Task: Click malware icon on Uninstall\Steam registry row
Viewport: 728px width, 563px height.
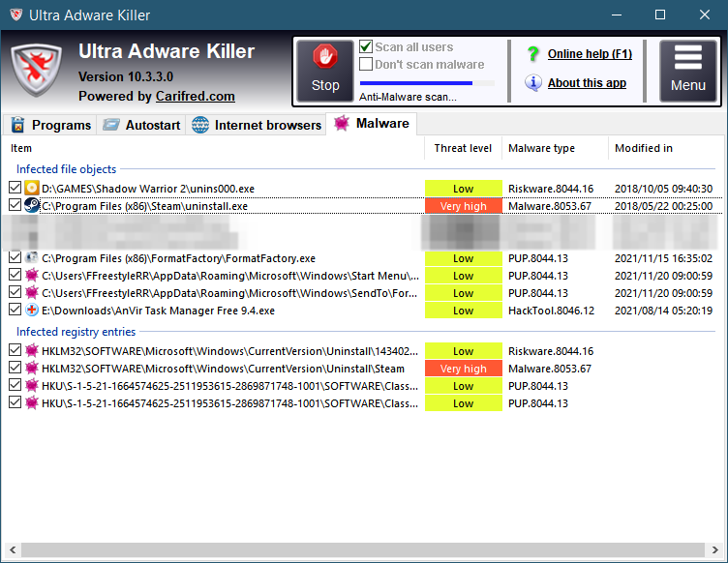Action: pos(32,368)
